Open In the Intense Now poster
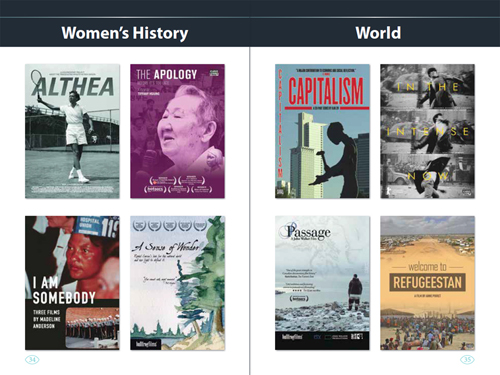This screenshot has width=500, height=375. coord(428,131)
